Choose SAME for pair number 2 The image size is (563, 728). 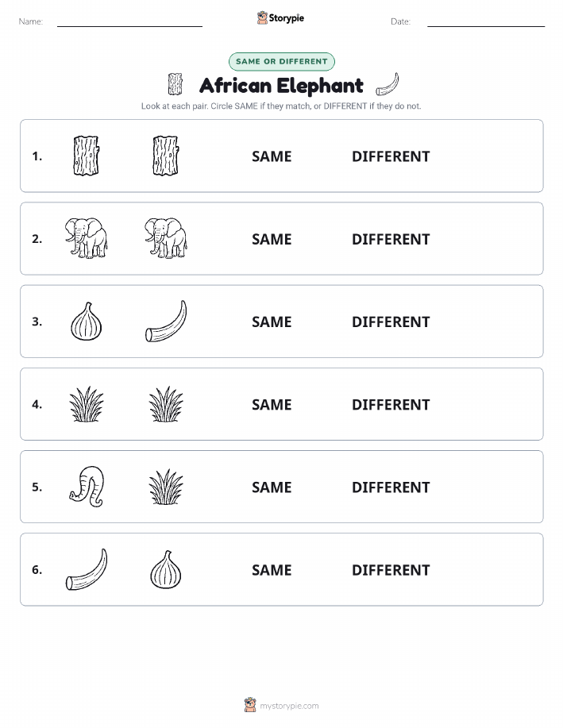(272, 239)
